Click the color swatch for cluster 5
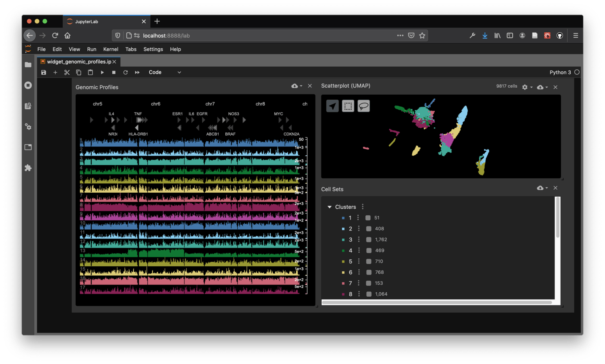The image size is (605, 364). [x=343, y=262]
